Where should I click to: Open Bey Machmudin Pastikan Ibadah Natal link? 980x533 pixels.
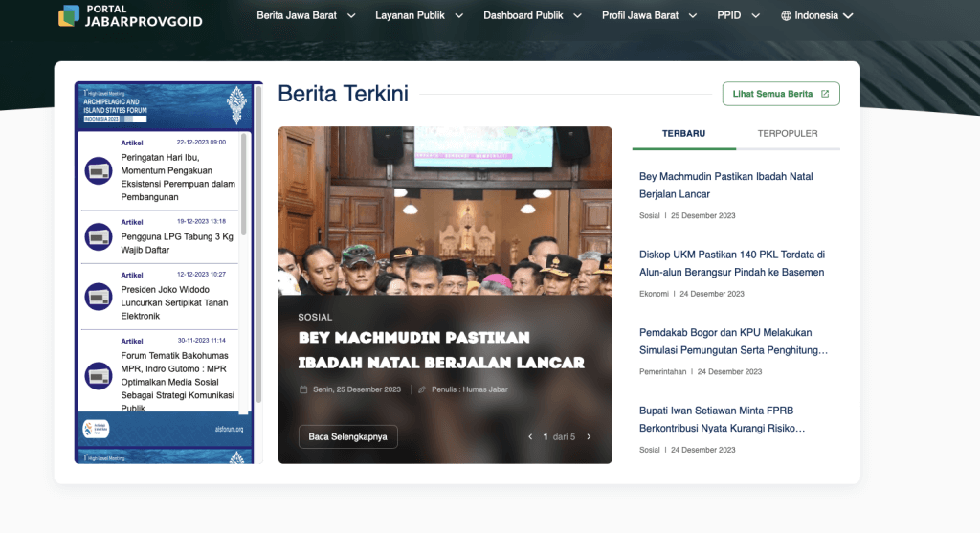click(x=725, y=186)
